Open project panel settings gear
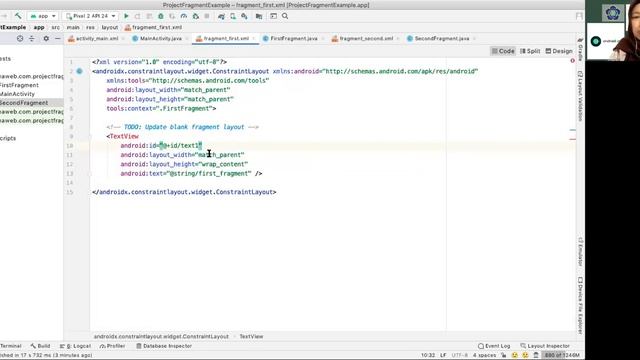Image resolution: width=640 pixels, height=360 pixels. click(x=46, y=38)
